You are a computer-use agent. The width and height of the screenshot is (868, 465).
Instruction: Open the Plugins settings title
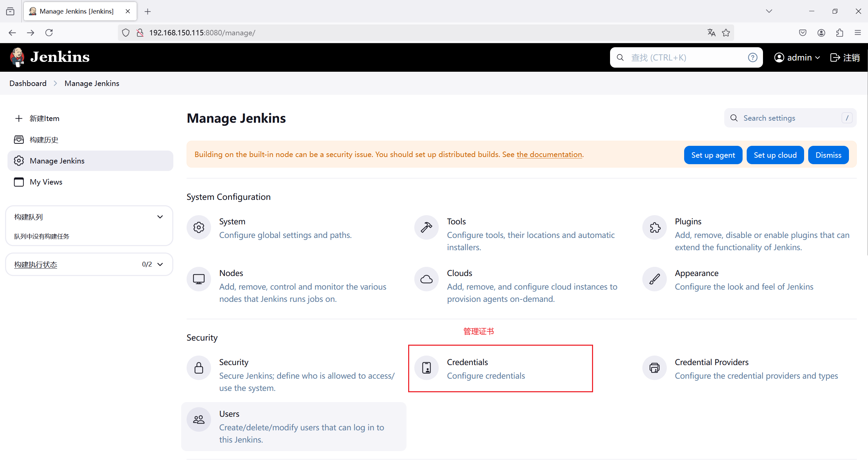pos(688,221)
